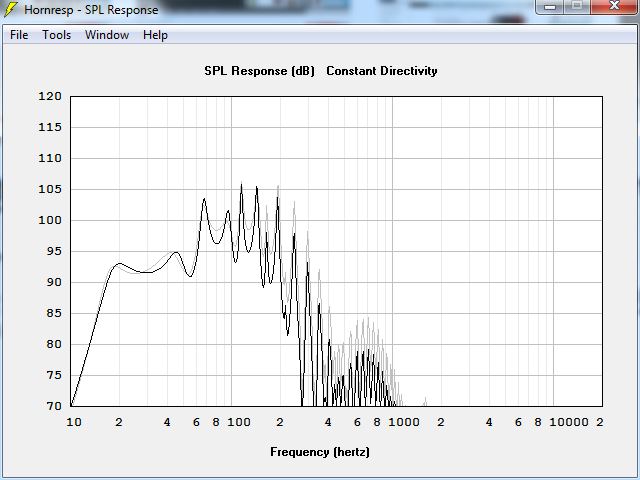Click the Hornresp lightning bolt icon
The height and width of the screenshot is (480, 640).
(10, 9)
